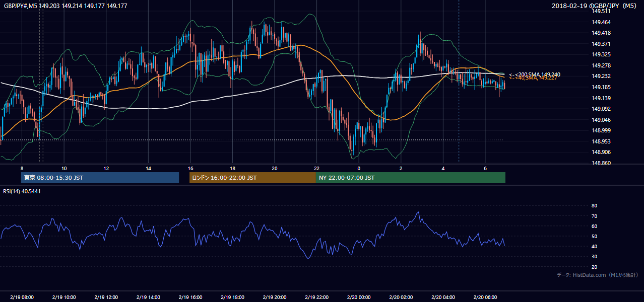Click the date axis label 2/19 22:00
The width and height of the screenshot is (644, 302).
(316, 297)
